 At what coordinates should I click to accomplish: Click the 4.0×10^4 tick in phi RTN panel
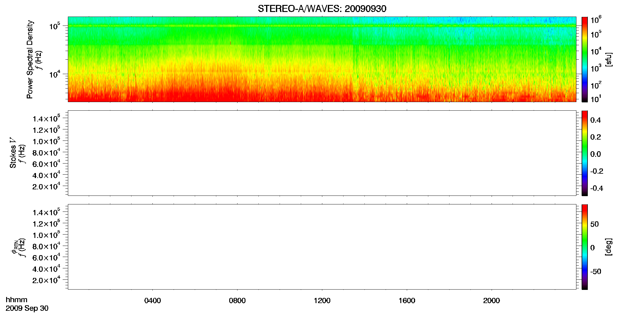pyautogui.click(x=46, y=269)
